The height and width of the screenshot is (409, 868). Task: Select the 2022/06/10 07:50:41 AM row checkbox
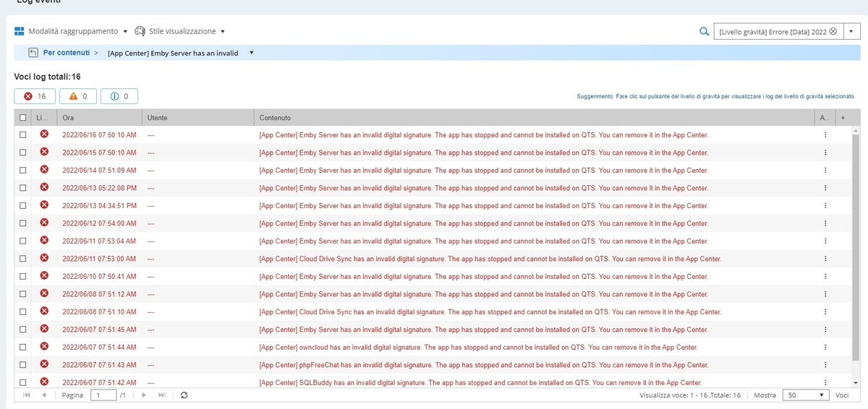pyautogui.click(x=23, y=277)
